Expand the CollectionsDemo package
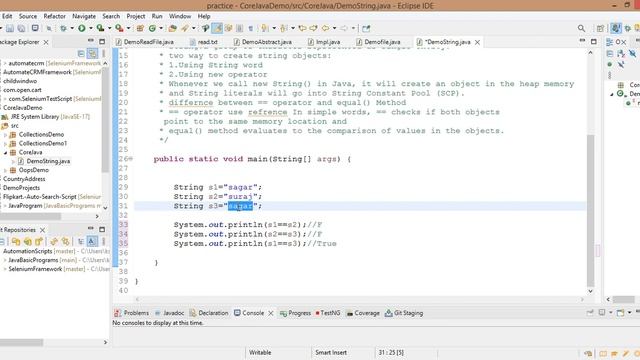Viewport: 640px width, 360px height. [5, 134]
